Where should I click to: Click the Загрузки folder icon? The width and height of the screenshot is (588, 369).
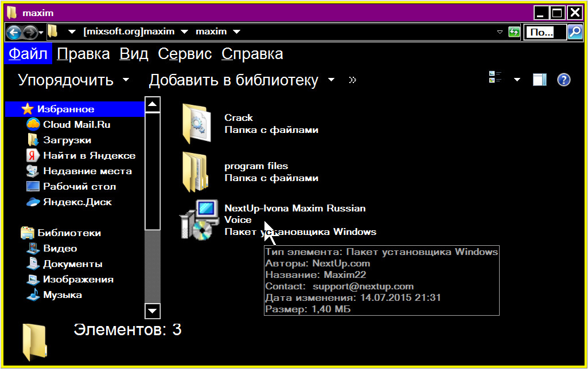[33, 140]
